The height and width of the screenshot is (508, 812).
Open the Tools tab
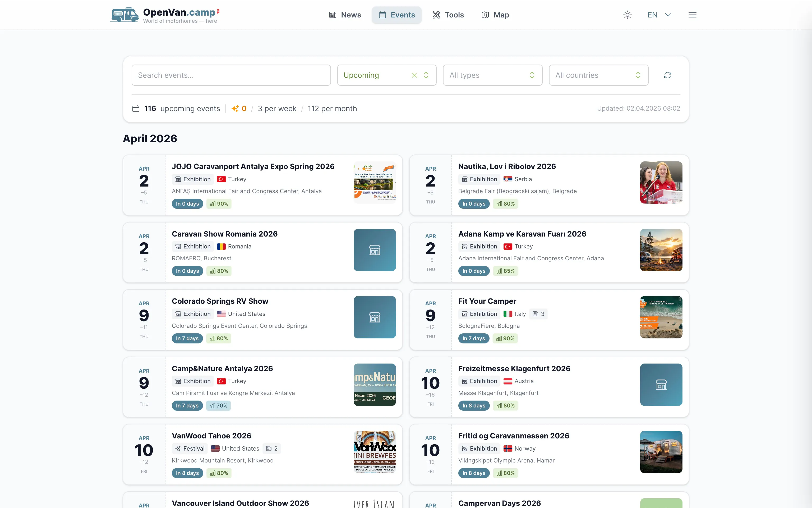448,15
